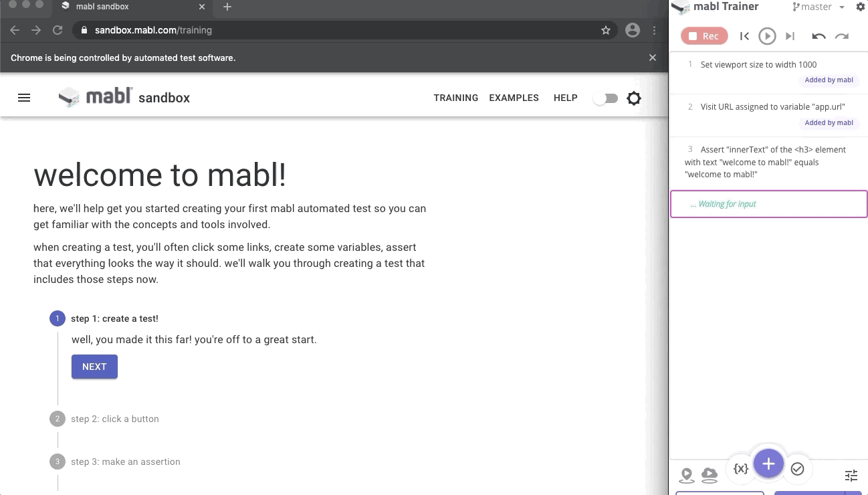
Task: Reload the sandbox page
Action: tap(58, 30)
